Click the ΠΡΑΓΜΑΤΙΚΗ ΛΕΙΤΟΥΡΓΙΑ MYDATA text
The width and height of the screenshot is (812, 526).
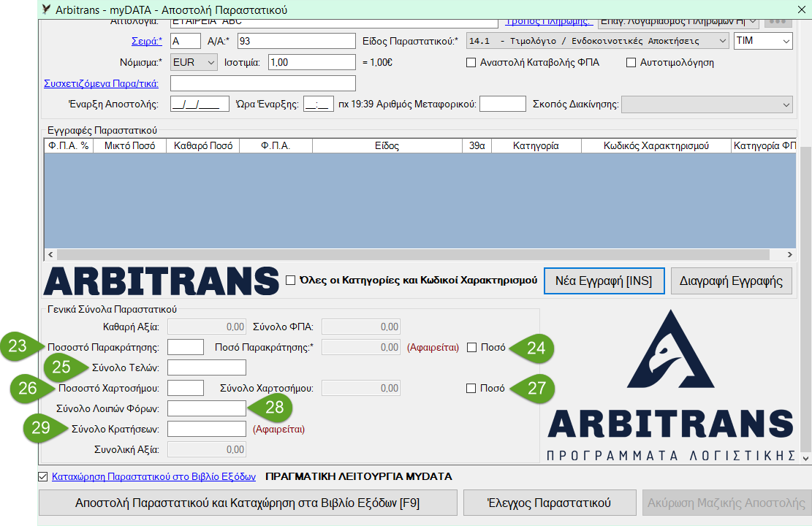click(x=359, y=476)
